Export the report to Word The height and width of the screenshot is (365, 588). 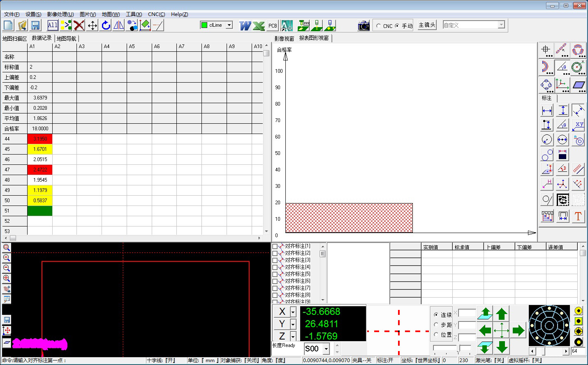(245, 25)
